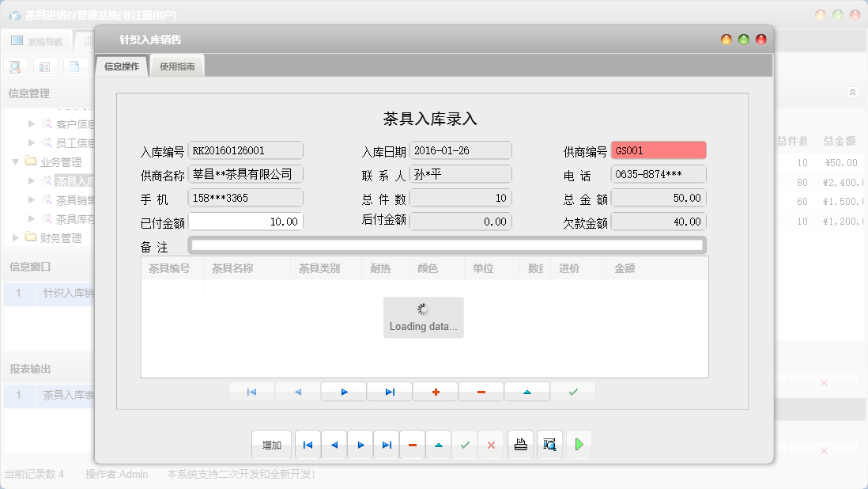The height and width of the screenshot is (489, 868).
Task: Expand the 财务管理 tree node
Action: [x=14, y=237]
